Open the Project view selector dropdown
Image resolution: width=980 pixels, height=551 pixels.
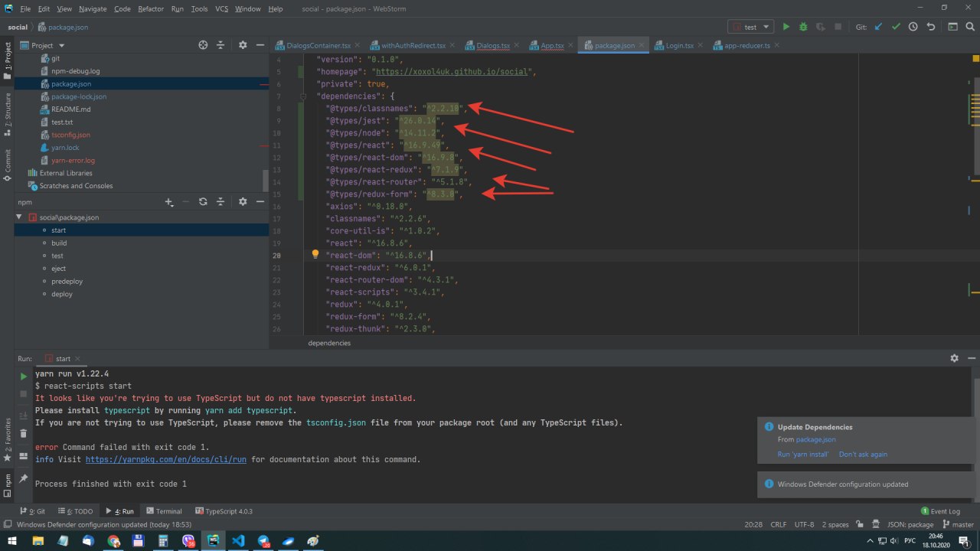[x=42, y=45]
